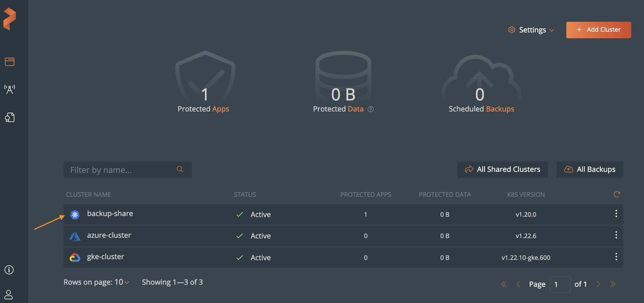
Task: Click the Portworx logo in sidebar
Action: point(10,19)
